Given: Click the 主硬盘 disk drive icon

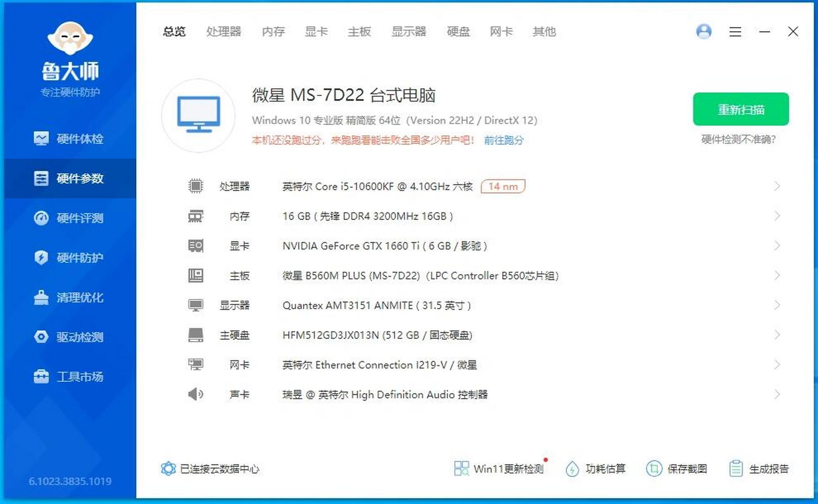Looking at the screenshot, I should coord(195,335).
